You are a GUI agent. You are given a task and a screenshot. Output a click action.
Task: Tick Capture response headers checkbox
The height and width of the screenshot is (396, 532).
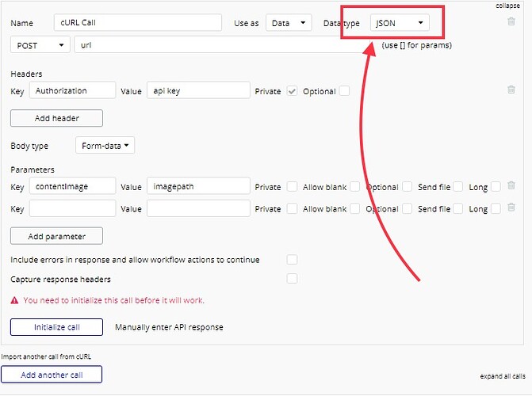(292, 279)
